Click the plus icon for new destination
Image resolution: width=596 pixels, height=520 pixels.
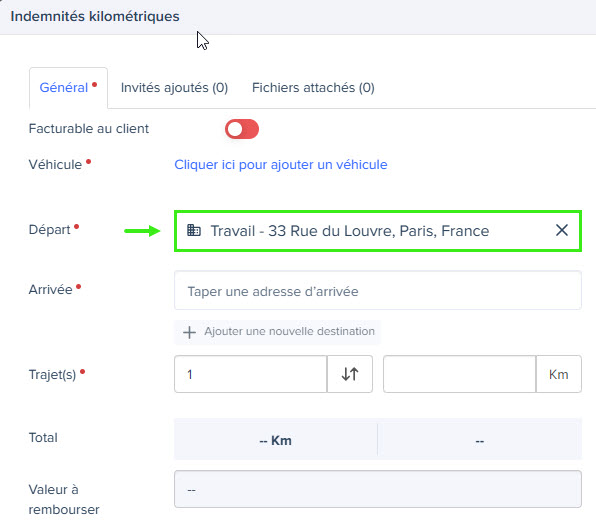(x=189, y=332)
